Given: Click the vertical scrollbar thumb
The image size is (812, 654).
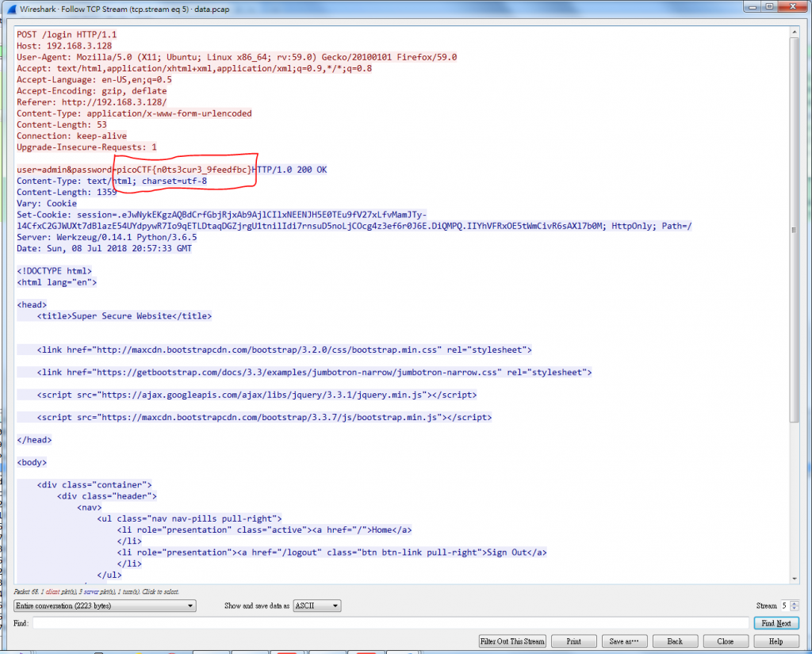Looking at the screenshot, I should (x=795, y=231).
